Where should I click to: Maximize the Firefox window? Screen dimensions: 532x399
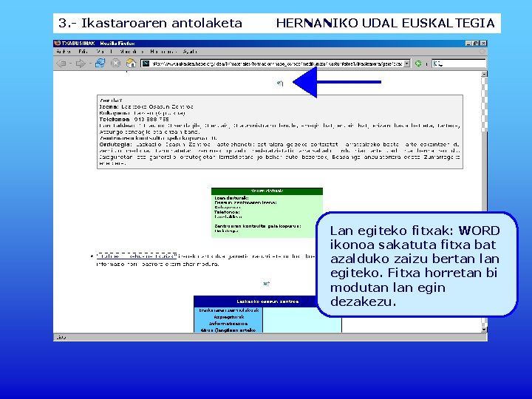click(476, 43)
